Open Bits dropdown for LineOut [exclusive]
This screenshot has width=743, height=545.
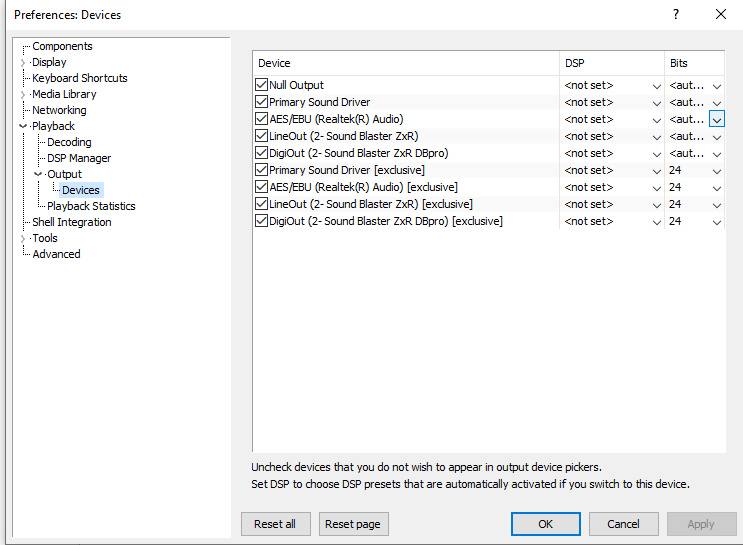[717, 204]
